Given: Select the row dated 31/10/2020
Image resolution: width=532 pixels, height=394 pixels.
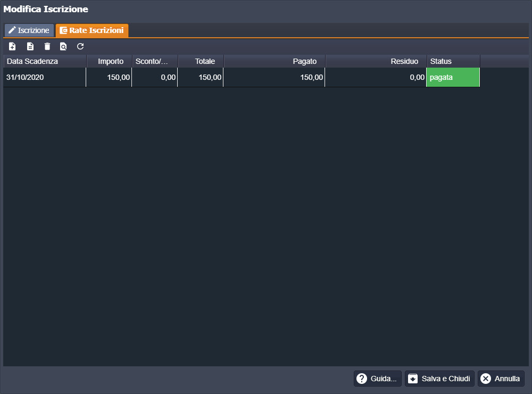Looking at the screenshot, I should coord(45,77).
